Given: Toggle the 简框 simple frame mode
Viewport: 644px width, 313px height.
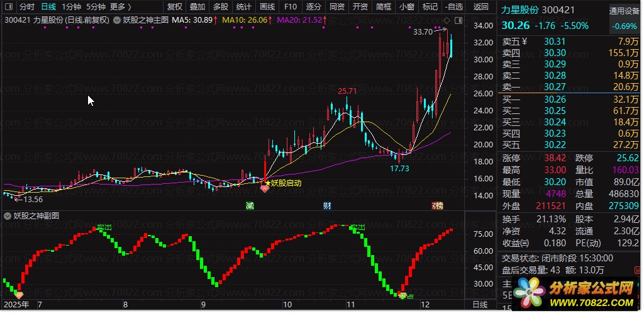Looking at the screenshot, I should point(383,6).
